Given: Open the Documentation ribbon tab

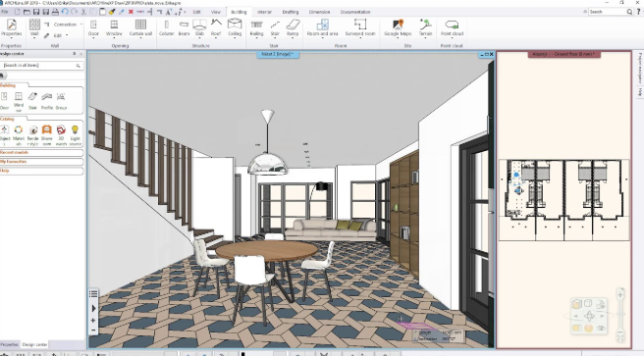Looking at the screenshot, I should coord(355,12).
